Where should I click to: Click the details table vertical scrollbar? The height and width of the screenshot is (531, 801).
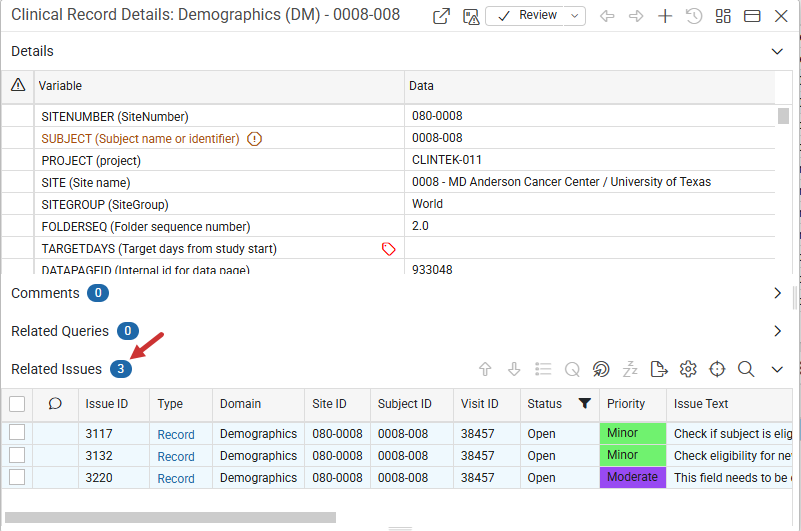pos(783,116)
